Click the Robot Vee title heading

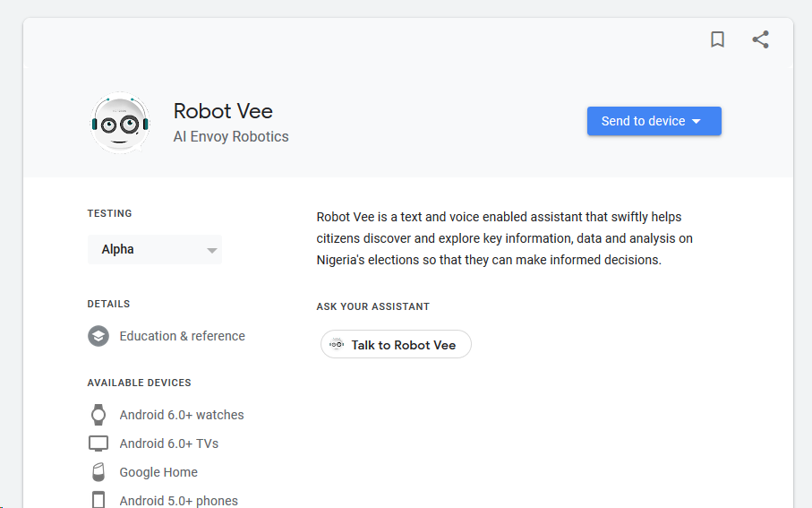[223, 111]
